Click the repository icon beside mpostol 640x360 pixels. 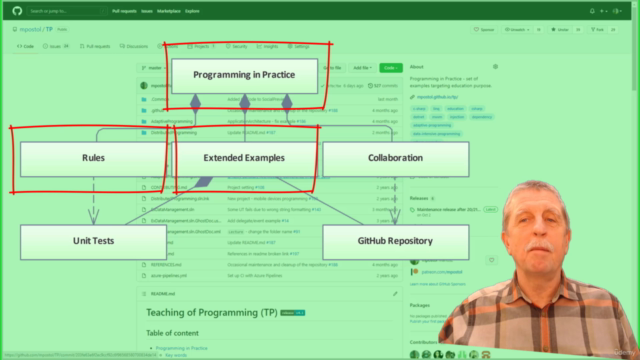tap(15, 29)
